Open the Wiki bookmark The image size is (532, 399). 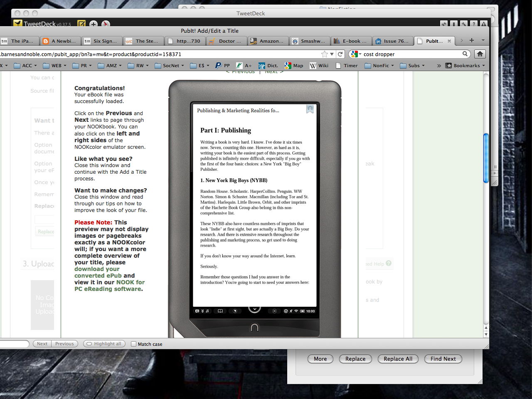click(x=319, y=66)
